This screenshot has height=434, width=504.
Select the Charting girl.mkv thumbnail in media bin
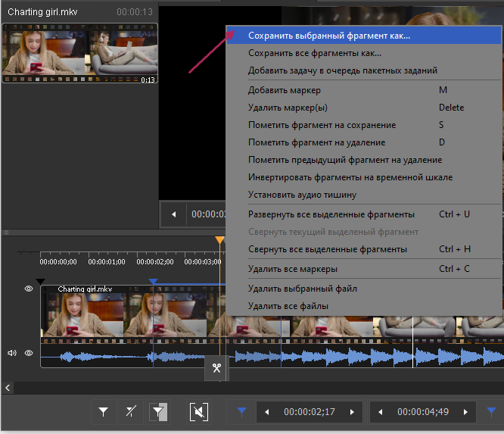pos(79,53)
